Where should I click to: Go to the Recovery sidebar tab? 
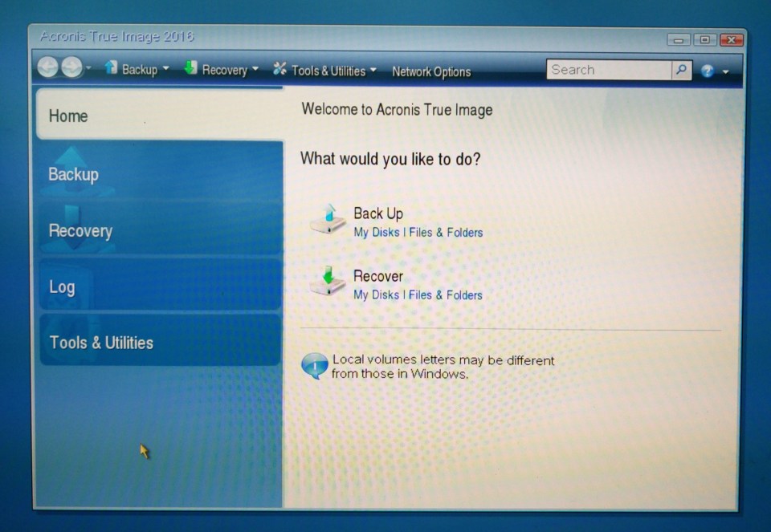[159, 230]
